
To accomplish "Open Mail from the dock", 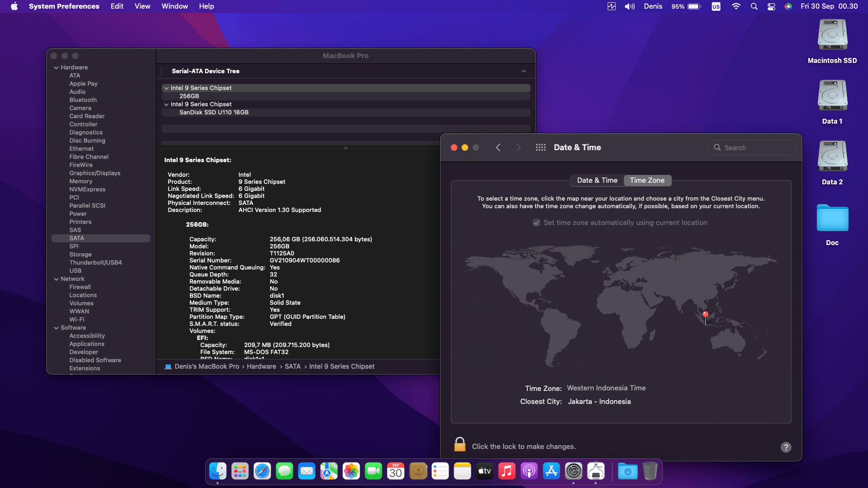I will click(307, 471).
